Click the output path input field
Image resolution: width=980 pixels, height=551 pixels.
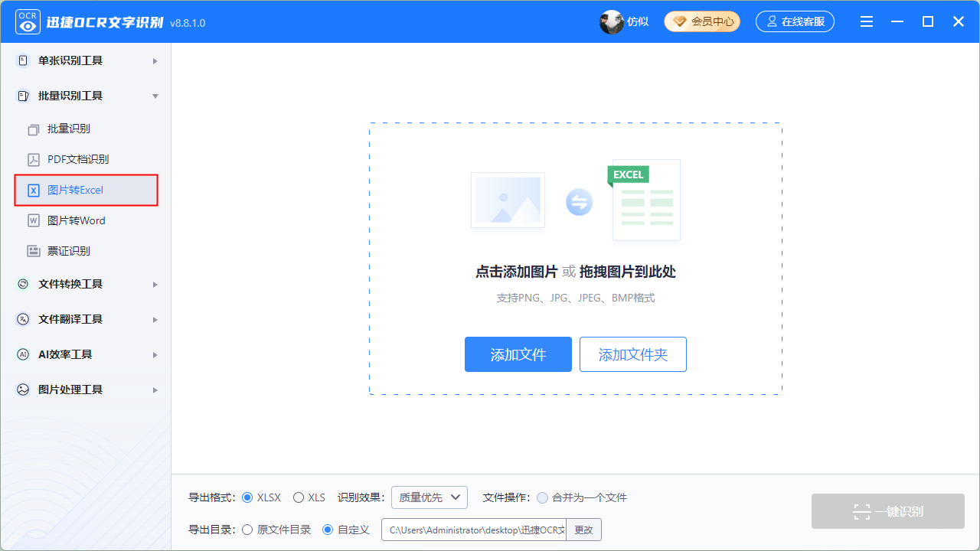click(474, 530)
